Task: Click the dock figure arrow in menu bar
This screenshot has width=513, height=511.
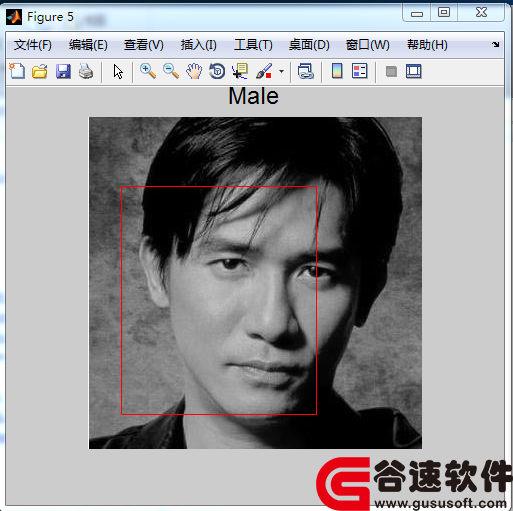Action: [x=496, y=44]
